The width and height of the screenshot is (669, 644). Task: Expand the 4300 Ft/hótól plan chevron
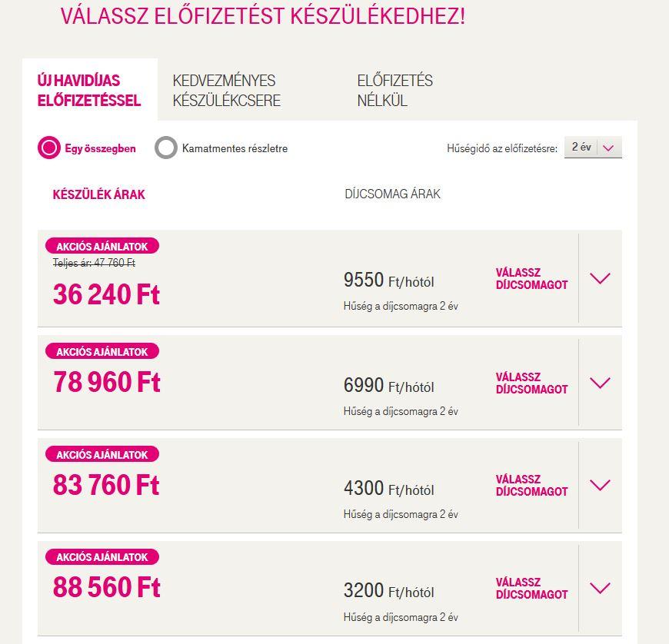point(600,486)
